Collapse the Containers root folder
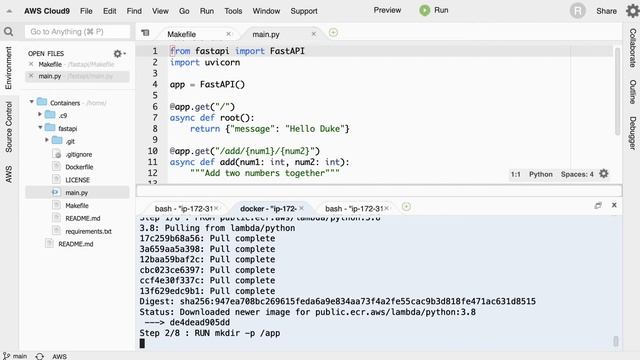 point(31,102)
